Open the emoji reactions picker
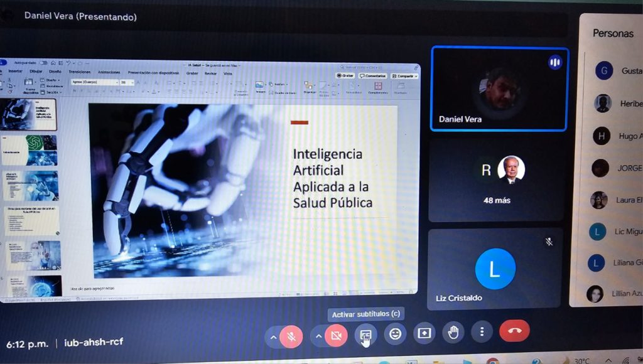Screen dimensions: 643x364 coord(395,334)
